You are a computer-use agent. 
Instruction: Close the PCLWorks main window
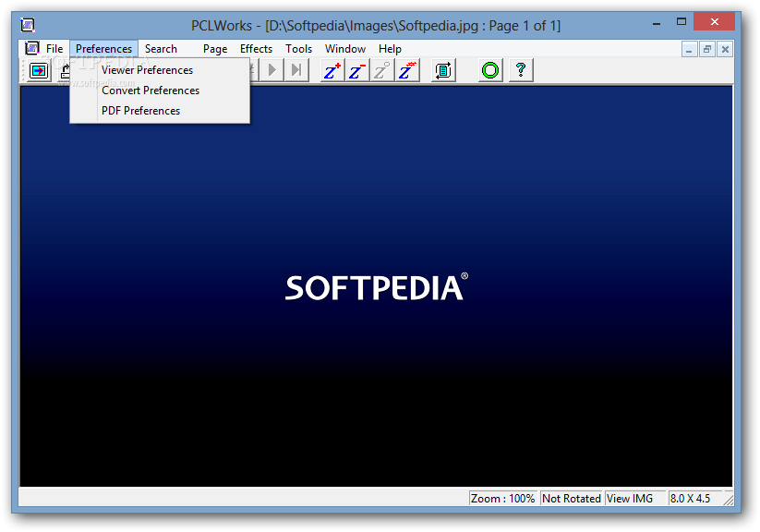coord(715,22)
